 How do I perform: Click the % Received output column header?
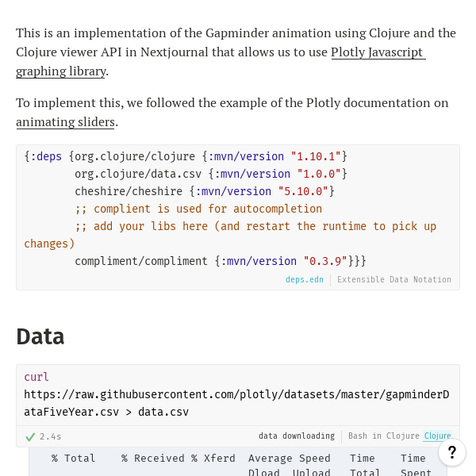point(152,458)
